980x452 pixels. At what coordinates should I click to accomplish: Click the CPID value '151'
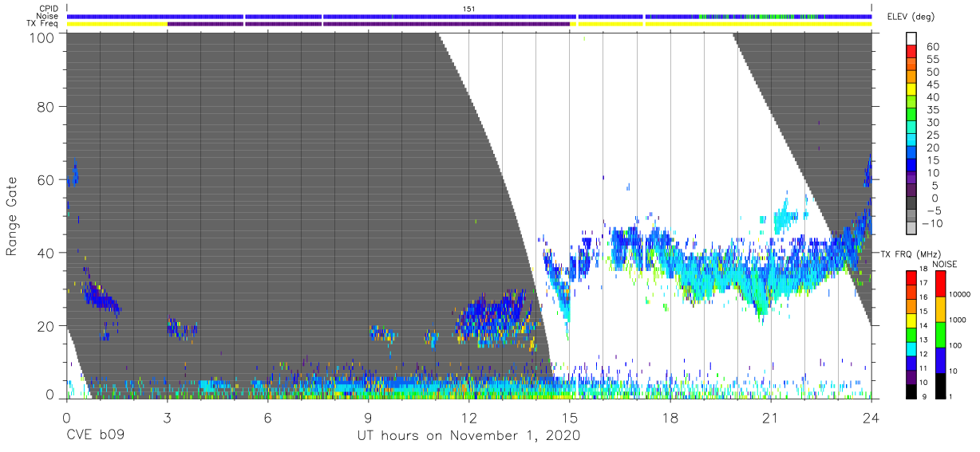coord(469,9)
